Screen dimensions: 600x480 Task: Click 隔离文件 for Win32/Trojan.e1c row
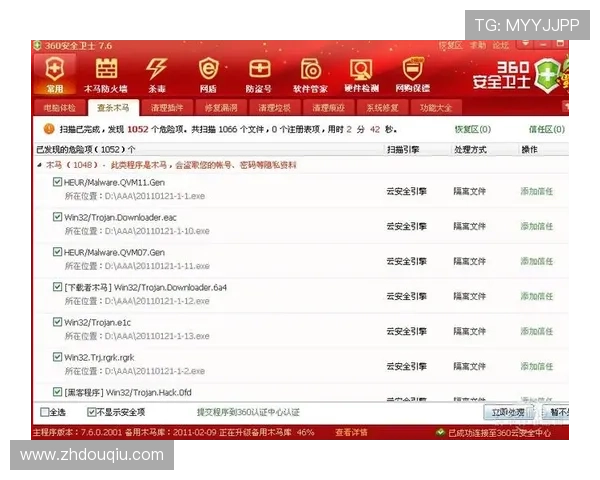tap(470, 331)
